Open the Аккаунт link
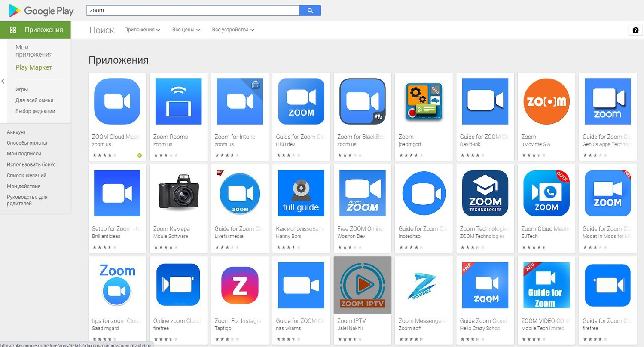Viewport: 644px width, 347px height. 16,132
